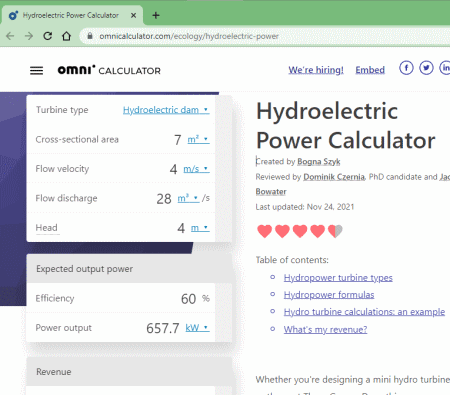The width and height of the screenshot is (450, 395).
Task: Edit flow discharge value 28
Action: click(x=164, y=199)
